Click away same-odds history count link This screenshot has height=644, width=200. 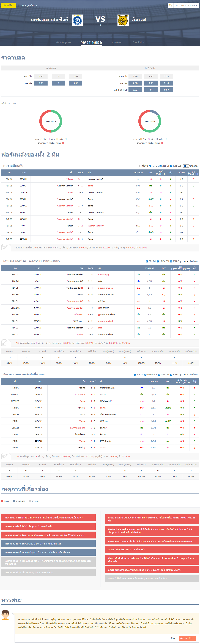tap(162, 143)
